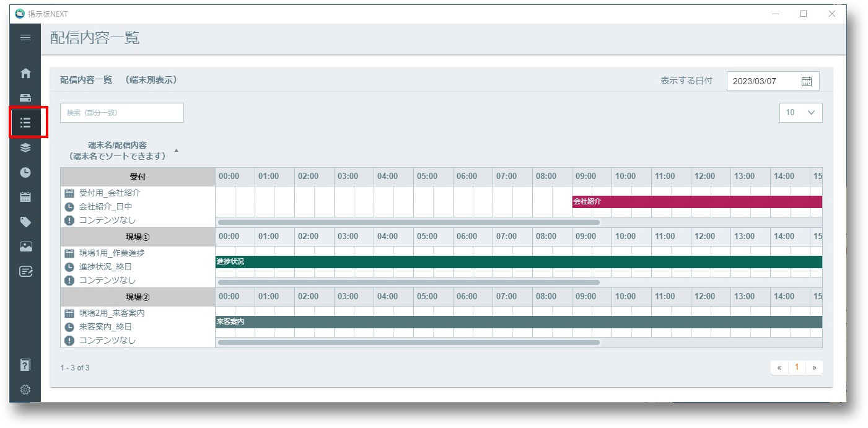Click the 検索（部分一致） search field
Viewport: 868px width, 428px height.
click(x=122, y=113)
